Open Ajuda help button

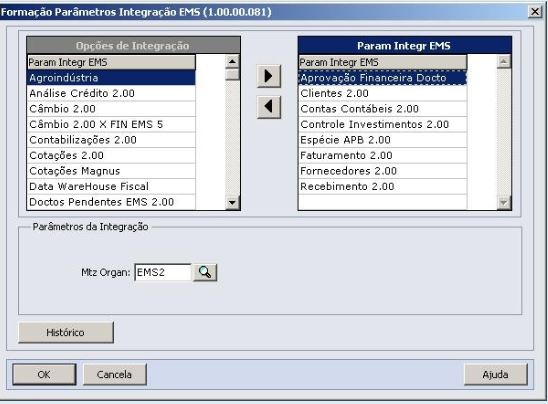[495, 374]
